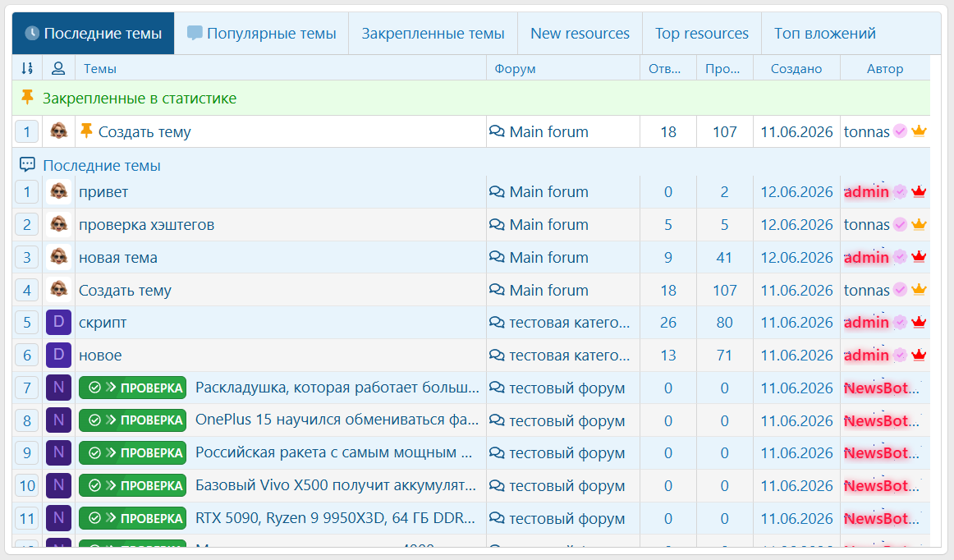Select the 'Последние темы' tab
The height and width of the screenshot is (560, 954).
click(x=93, y=34)
